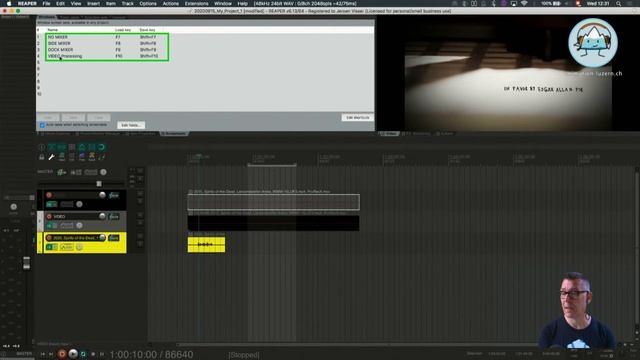Open the Apple menu
The width and height of the screenshot is (640, 360).
coord(9,3)
